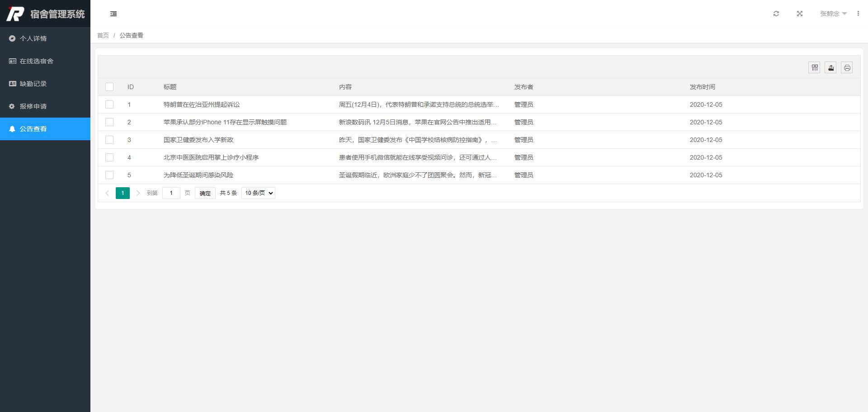
Task: Click the title 特朗普在佐治亚州提起诉讼
Action: pyautogui.click(x=202, y=104)
